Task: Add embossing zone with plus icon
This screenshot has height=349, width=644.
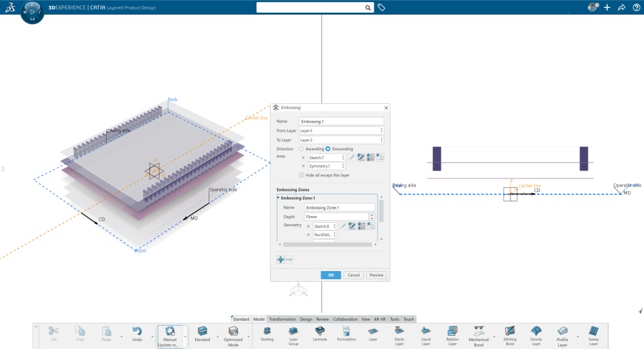Action: [280, 259]
